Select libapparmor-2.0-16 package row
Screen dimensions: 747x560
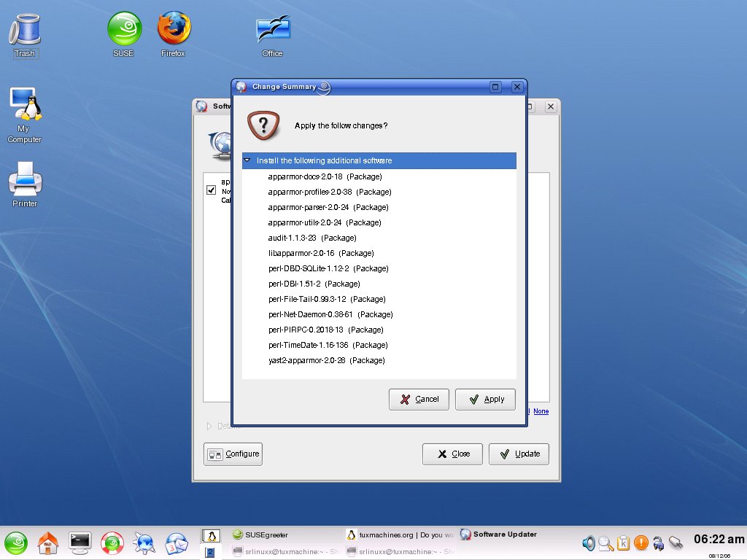point(379,253)
